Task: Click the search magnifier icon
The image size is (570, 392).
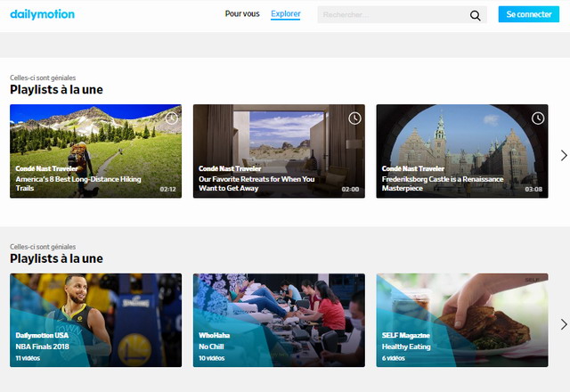Action: (475, 15)
